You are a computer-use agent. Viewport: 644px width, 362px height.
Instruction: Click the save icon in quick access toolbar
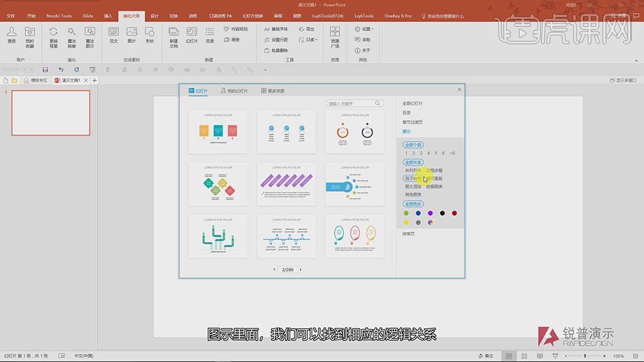click(45, 70)
